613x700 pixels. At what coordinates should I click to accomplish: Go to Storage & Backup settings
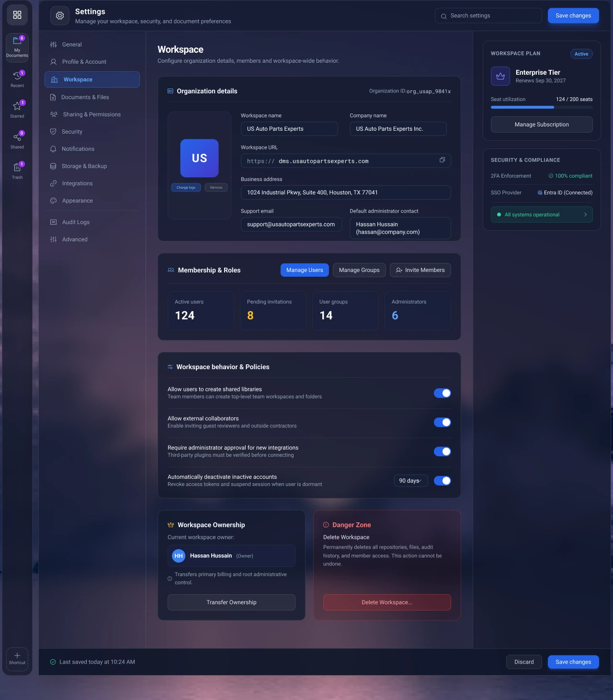click(x=92, y=166)
